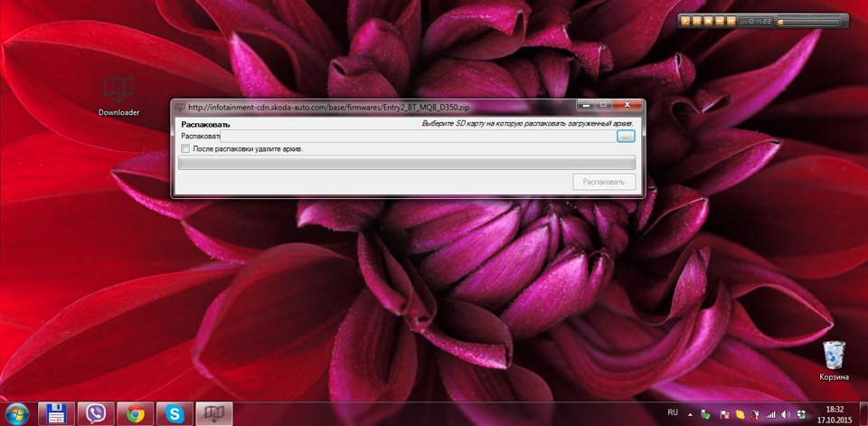Enable 'После распаковки удалите архив' checkbox
The width and height of the screenshot is (868, 426).
coord(185,148)
